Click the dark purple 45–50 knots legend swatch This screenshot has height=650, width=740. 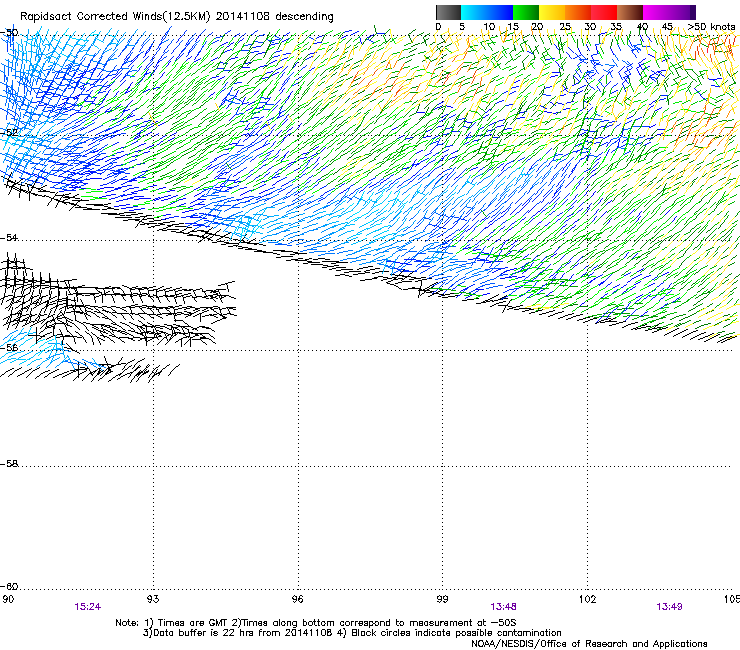click(682, 12)
